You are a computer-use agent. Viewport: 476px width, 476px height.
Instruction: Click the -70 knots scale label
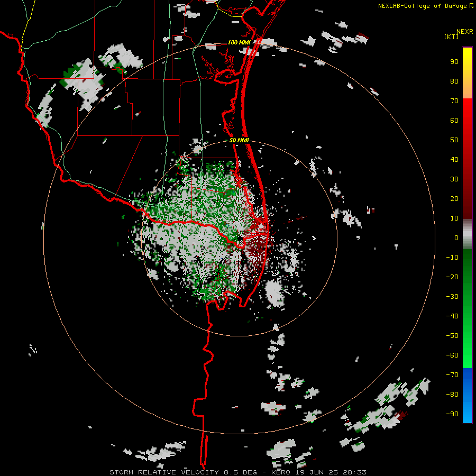[452, 374]
